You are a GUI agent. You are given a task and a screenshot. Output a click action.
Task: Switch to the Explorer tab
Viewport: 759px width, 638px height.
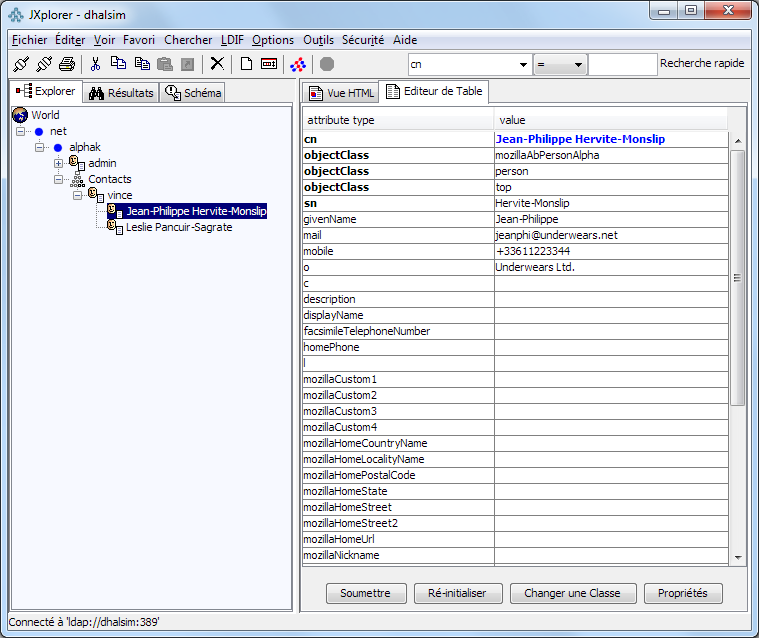pos(46,91)
